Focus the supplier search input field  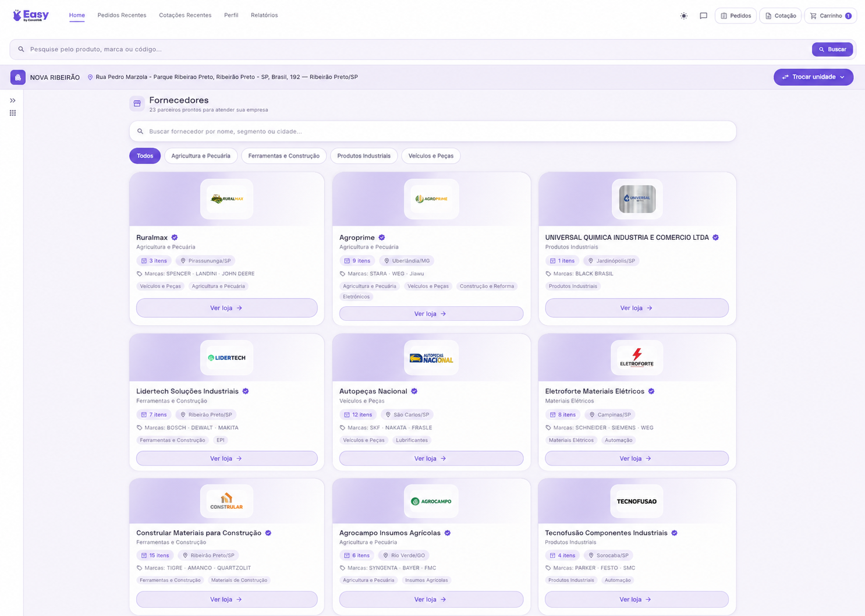pyautogui.click(x=433, y=131)
